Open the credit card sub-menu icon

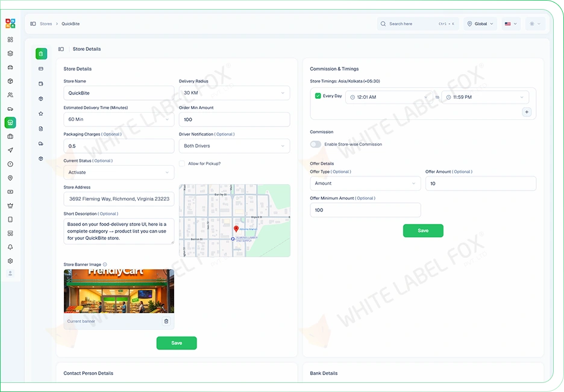tap(41, 69)
